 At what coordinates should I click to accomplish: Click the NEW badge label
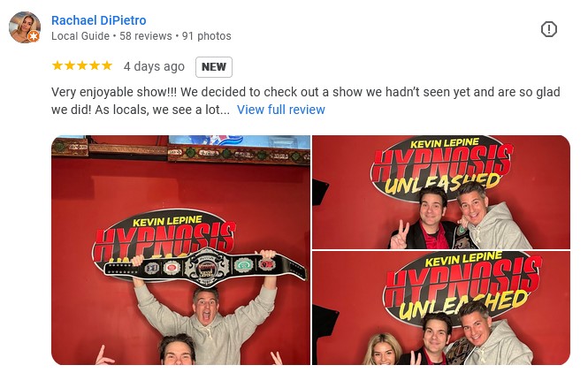tap(214, 66)
